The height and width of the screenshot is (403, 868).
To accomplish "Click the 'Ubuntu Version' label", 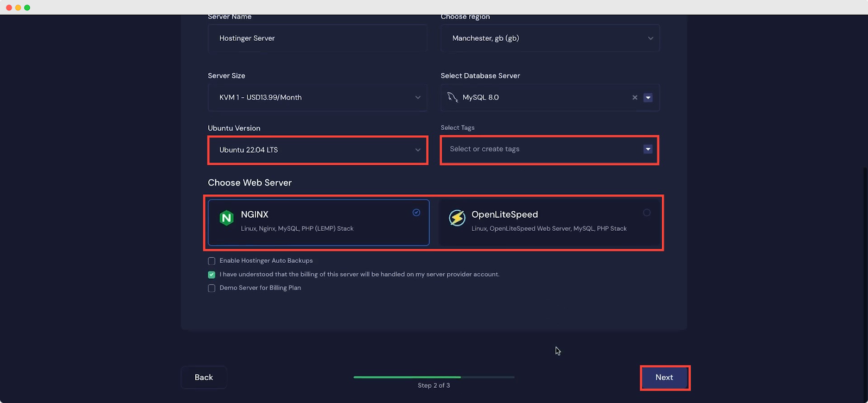I will 234,128.
